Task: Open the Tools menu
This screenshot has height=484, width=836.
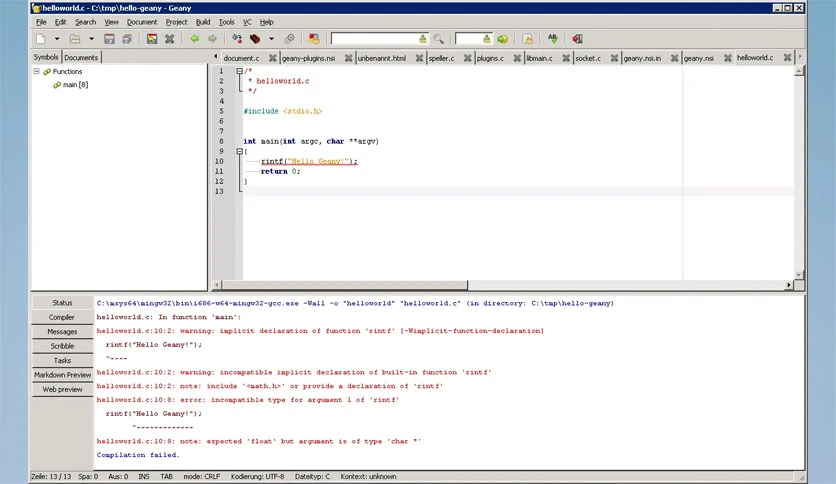Action: (x=226, y=22)
